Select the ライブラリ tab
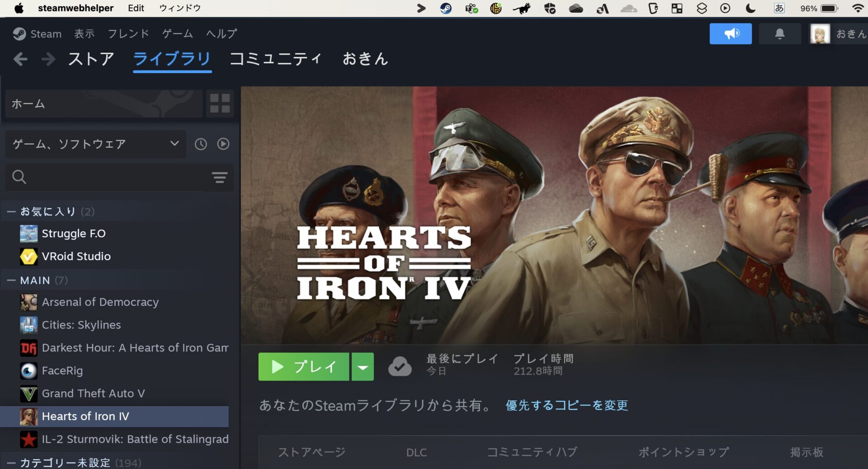The height and width of the screenshot is (469, 868). 172,59
